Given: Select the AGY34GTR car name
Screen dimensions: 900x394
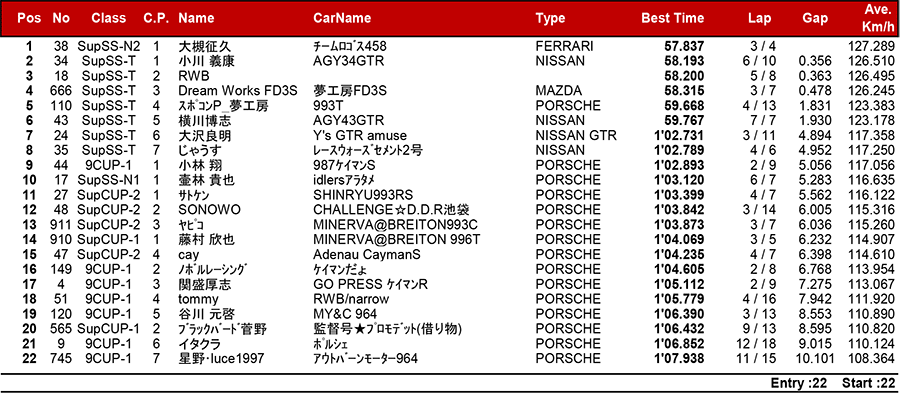Looking at the screenshot, I should point(348,61).
